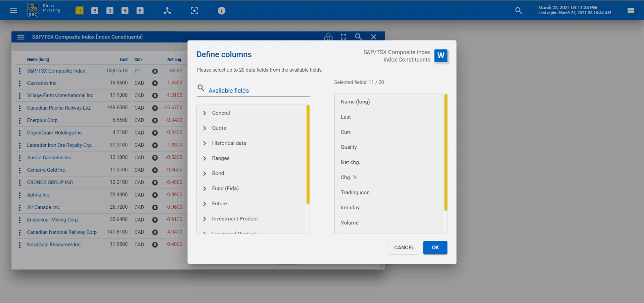Open the network hierarchy icon in top bar
The image size is (644, 303).
167,11
